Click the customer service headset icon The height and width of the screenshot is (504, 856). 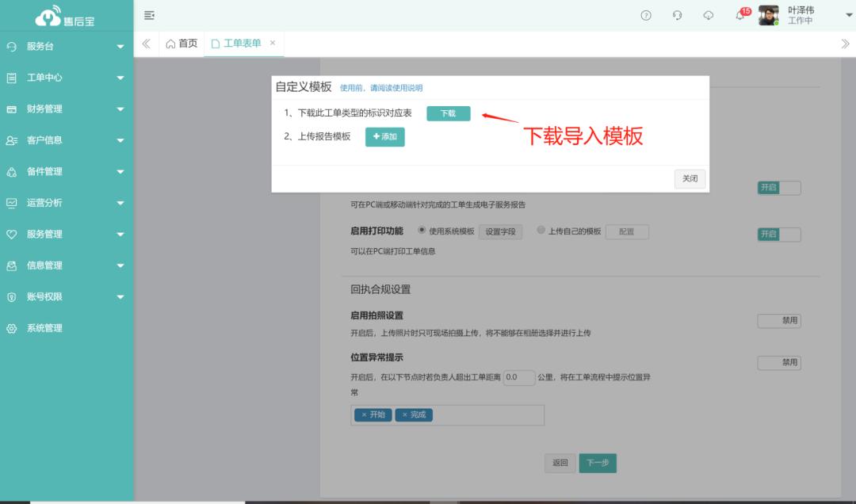click(677, 16)
